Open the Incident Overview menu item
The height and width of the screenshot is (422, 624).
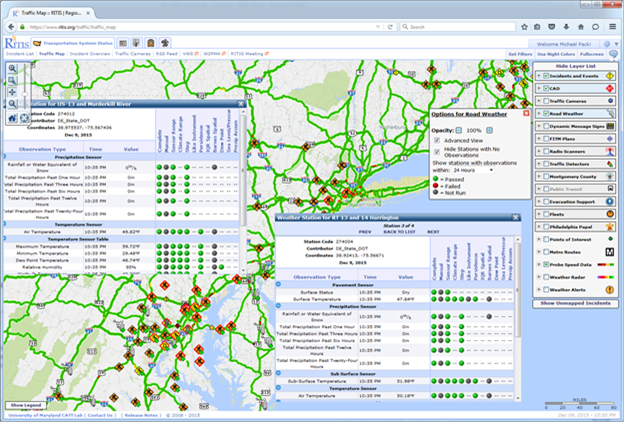click(90, 54)
